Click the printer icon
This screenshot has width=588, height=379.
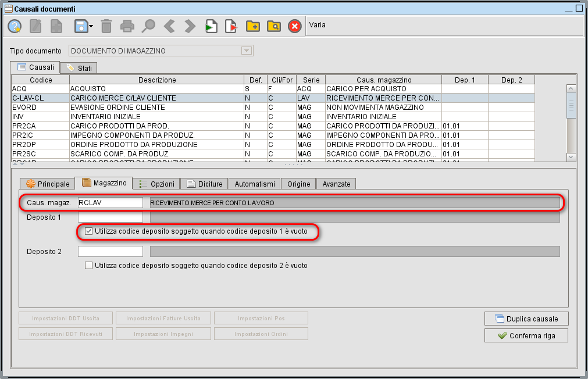127,26
